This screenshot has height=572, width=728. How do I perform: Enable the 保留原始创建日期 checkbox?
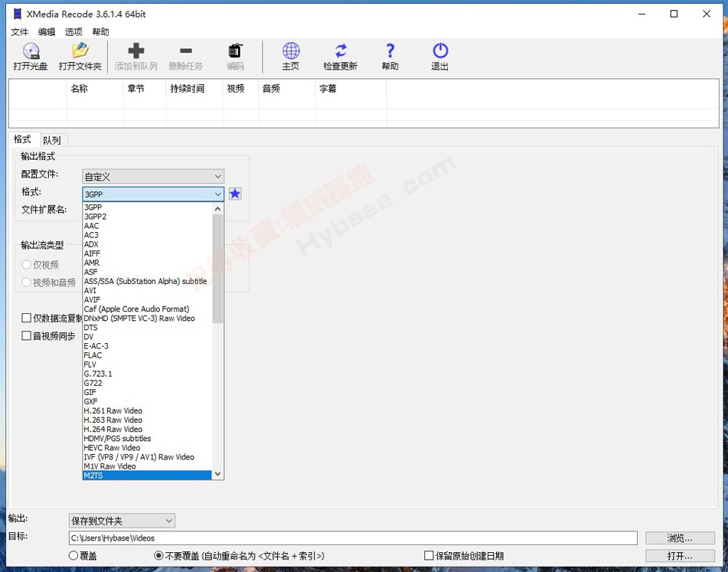(429, 555)
